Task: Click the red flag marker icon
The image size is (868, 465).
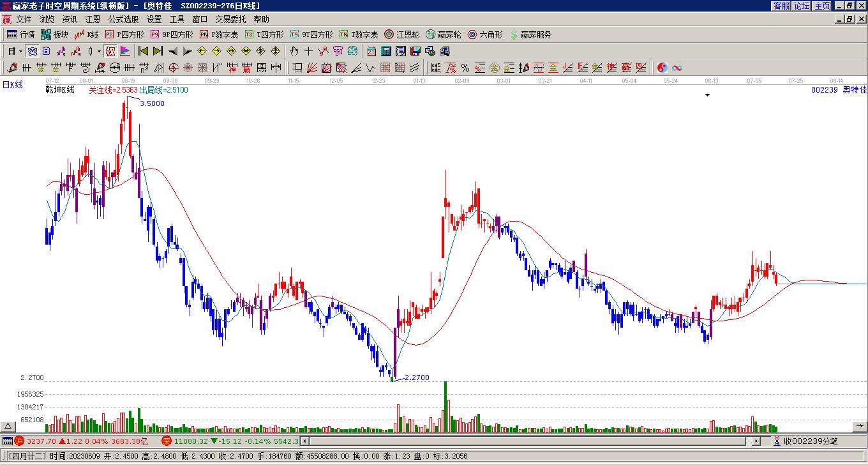Action: [126, 51]
